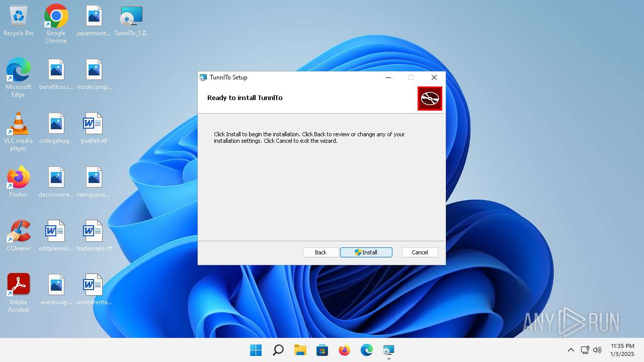Show hidden system tray icons
Screen dimensions: 644x362
(x=571, y=350)
